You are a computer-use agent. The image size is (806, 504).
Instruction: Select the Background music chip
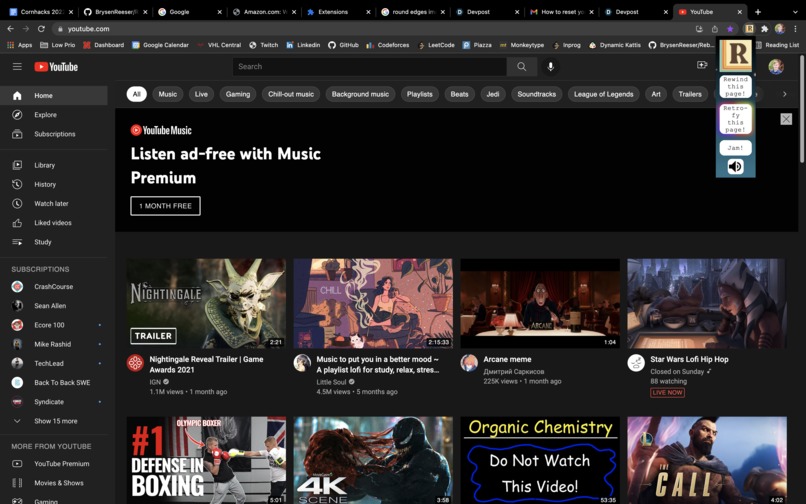(x=360, y=94)
